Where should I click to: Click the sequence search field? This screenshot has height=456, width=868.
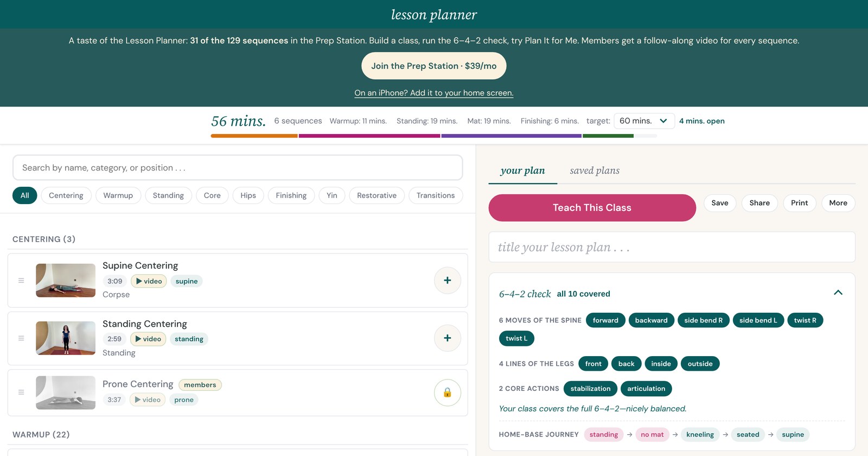[238, 168]
